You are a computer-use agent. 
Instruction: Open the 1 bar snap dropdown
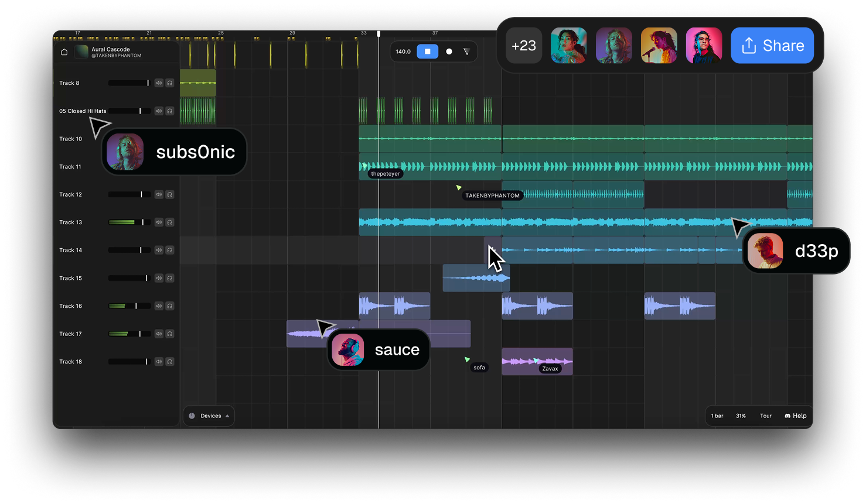717,416
